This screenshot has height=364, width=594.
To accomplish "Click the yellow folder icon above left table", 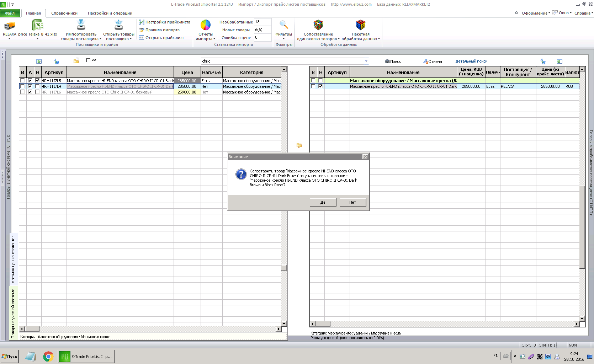I will pos(76,61).
